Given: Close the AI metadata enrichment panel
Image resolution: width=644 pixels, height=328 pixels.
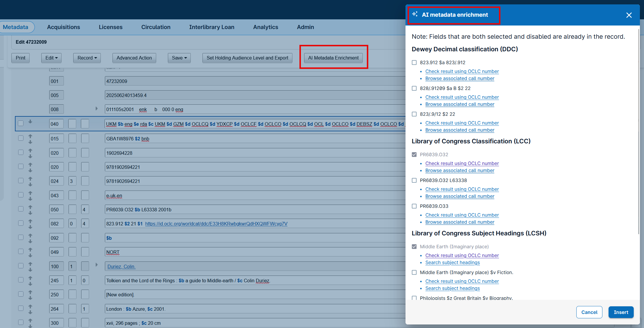Looking at the screenshot, I should click(x=629, y=15).
